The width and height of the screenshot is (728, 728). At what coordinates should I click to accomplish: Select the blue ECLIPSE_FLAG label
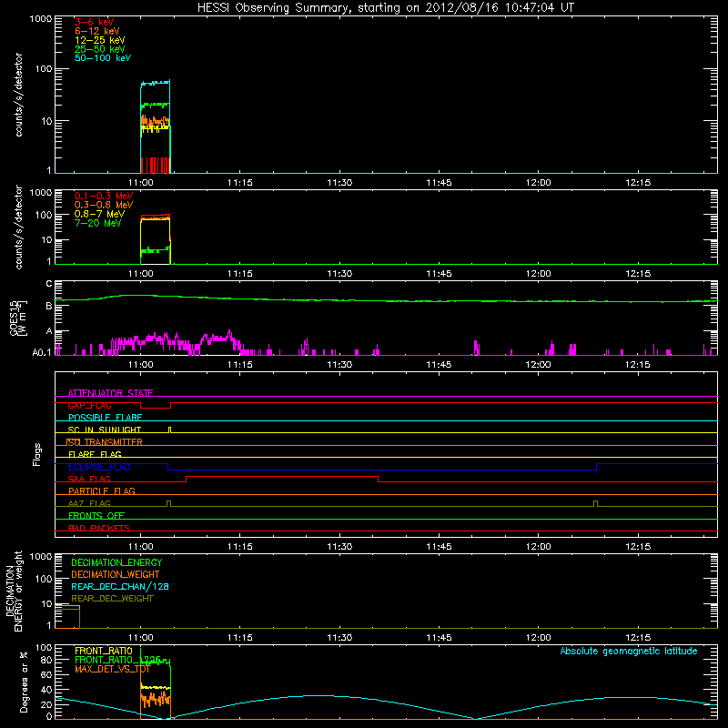point(99,467)
